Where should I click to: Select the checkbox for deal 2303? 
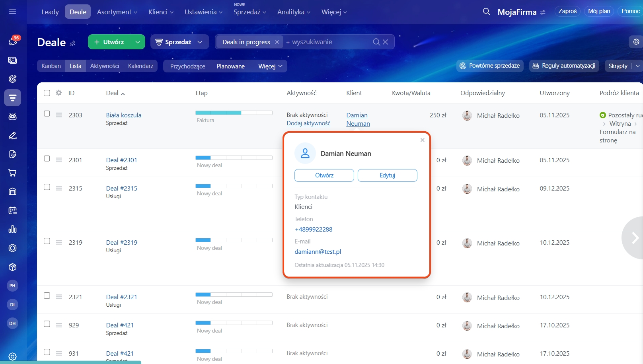click(x=47, y=114)
